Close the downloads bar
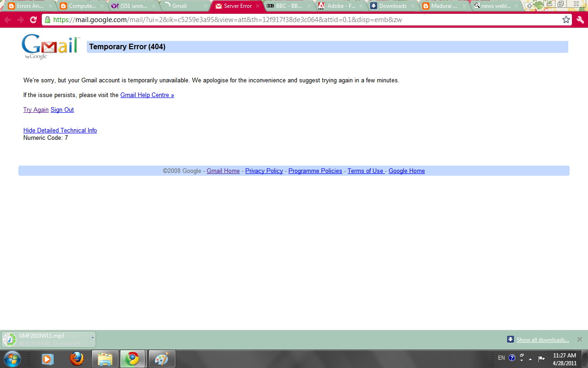This screenshot has width=588, height=368. [x=579, y=339]
